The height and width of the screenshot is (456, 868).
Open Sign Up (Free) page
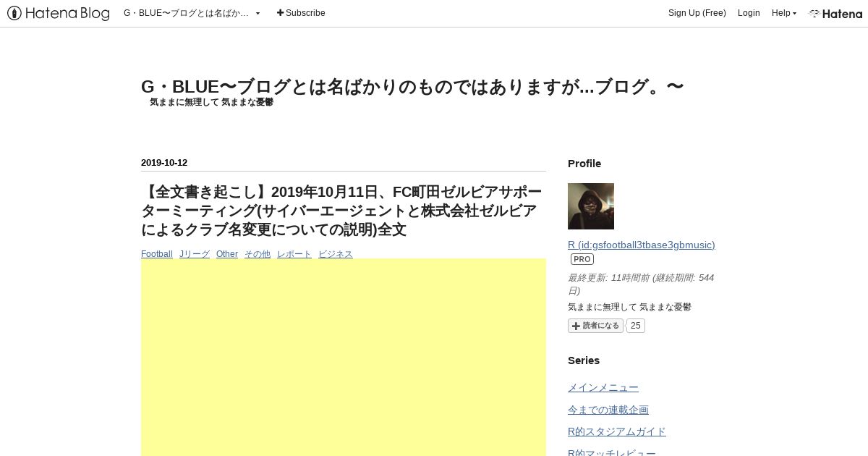pyautogui.click(x=697, y=13)
